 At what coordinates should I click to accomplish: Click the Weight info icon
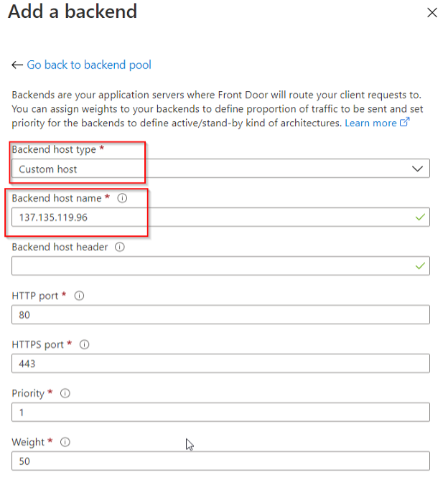pyautogui.click(x=65, y=442)
